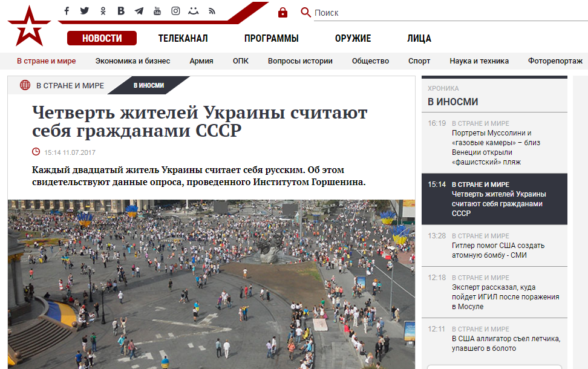Select the Спорт submenu
The width and height of the screenshot is (588, 369).
(419, 60)
